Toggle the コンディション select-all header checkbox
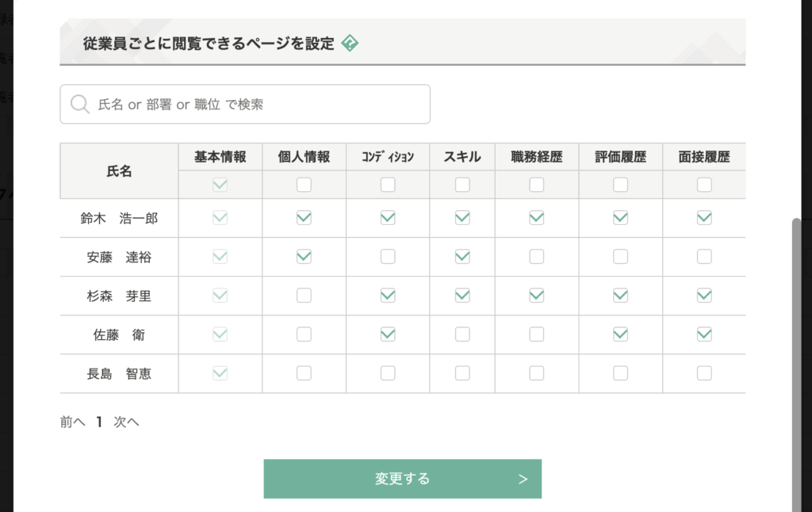Image resolution: width=812 pixels, height=512 pixels. (x=388, y=185)
